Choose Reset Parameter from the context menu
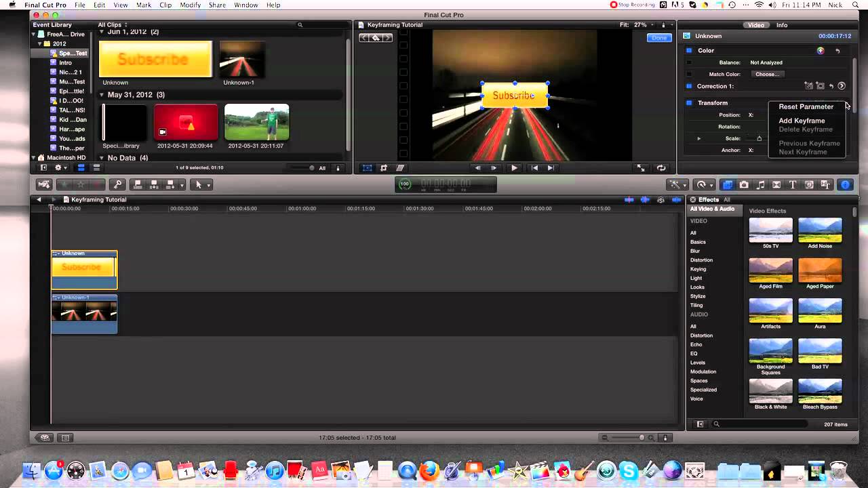The image size is (868, 488). click(x=806, y=106)
